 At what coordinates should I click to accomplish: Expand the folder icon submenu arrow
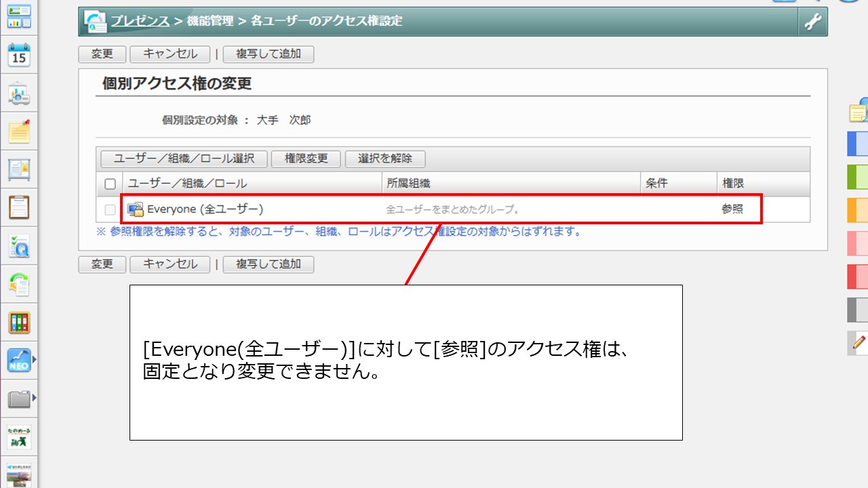34,399
